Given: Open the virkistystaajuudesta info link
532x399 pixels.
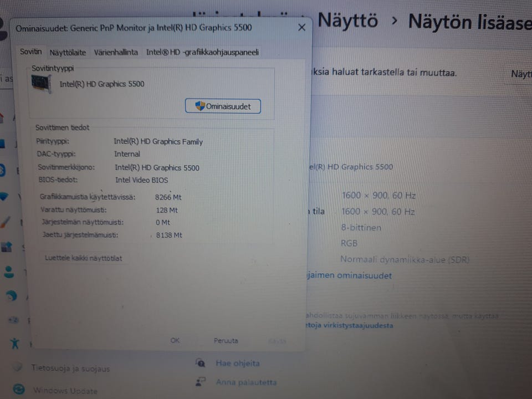Looking at the screenshot, I should 349,325.
